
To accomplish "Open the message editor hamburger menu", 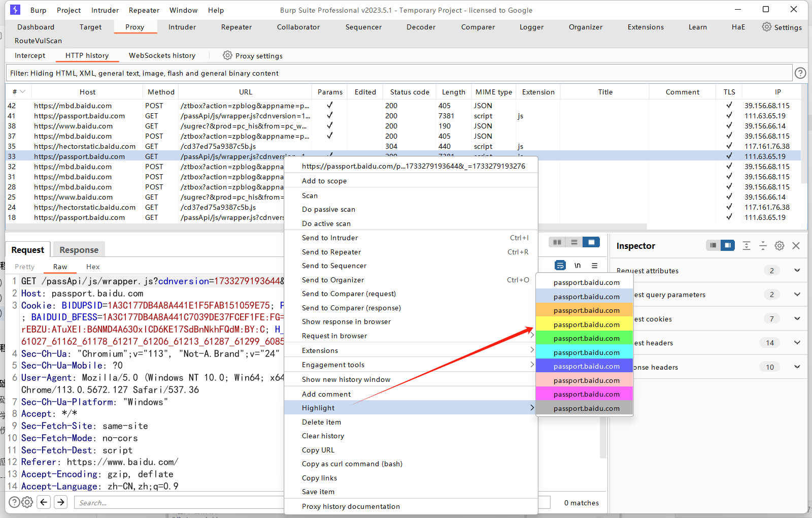I will pos(594,265).
